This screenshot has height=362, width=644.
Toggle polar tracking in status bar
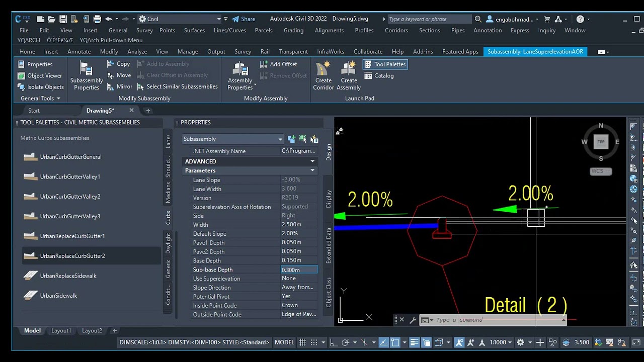point(346,342)
